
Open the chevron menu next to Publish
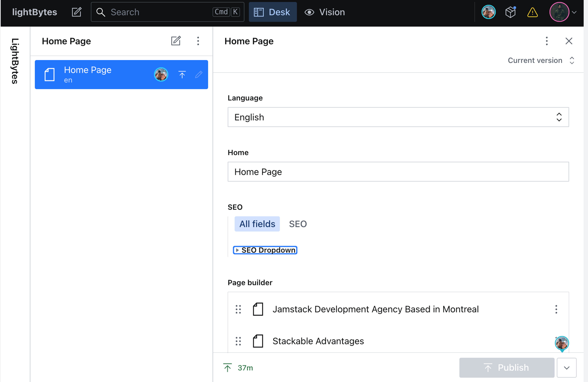coord(567,367)
